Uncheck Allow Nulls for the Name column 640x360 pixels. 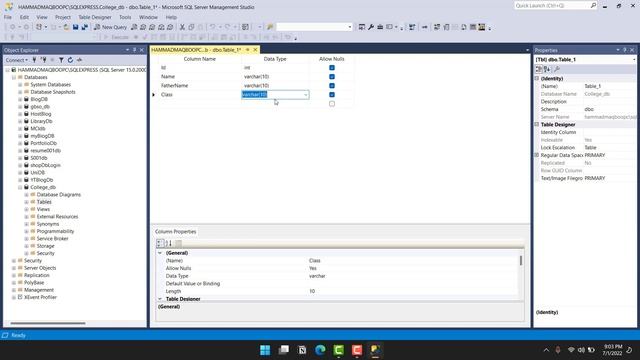coord(332,77)
